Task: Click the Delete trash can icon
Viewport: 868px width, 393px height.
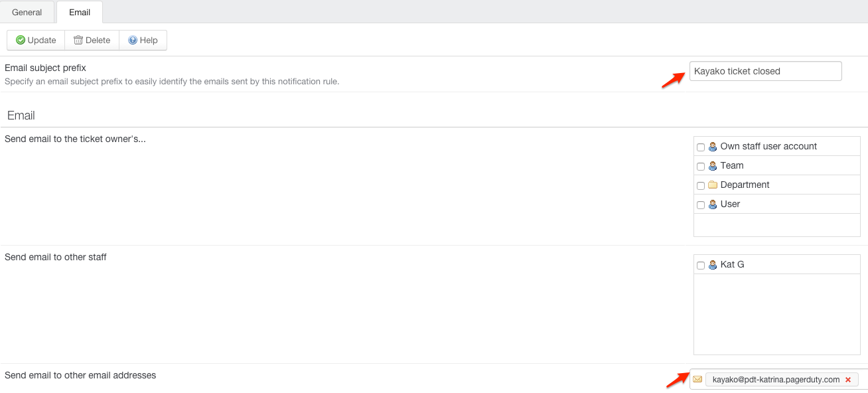Action: tap(78, 40)
